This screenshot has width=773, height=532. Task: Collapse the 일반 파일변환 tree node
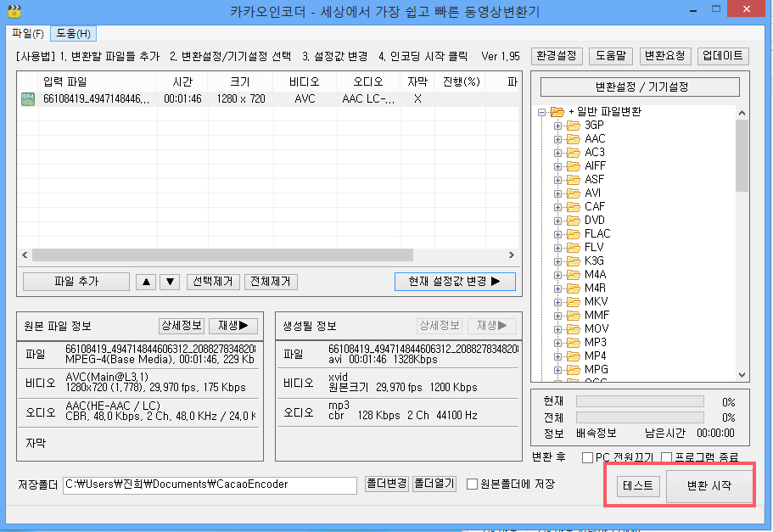(542, 112)
